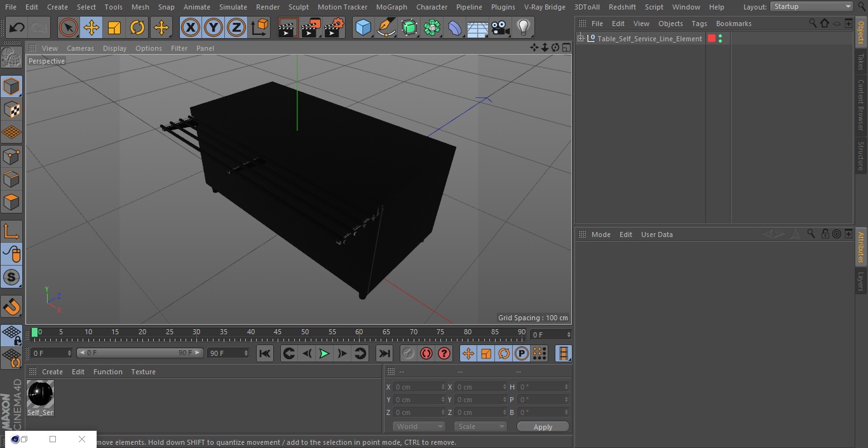Toggle X axis lock

pyautogui.click(x=190, y=28)
